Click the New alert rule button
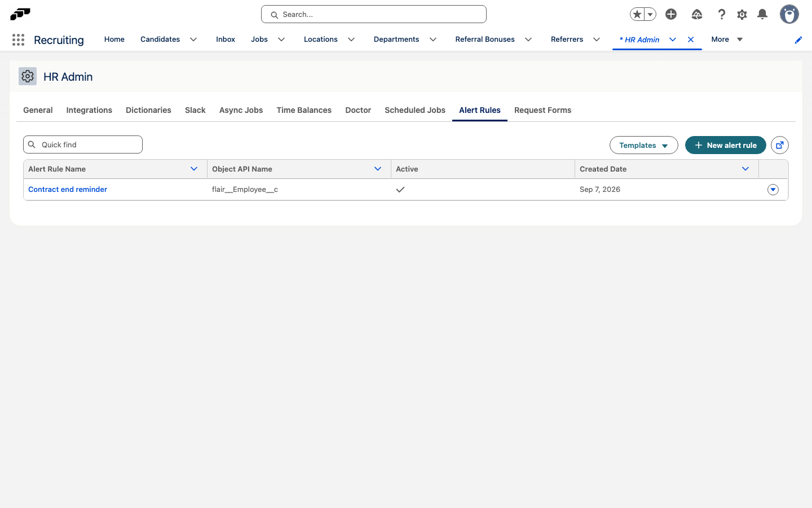The image size is (812, 508). (726, 145)
